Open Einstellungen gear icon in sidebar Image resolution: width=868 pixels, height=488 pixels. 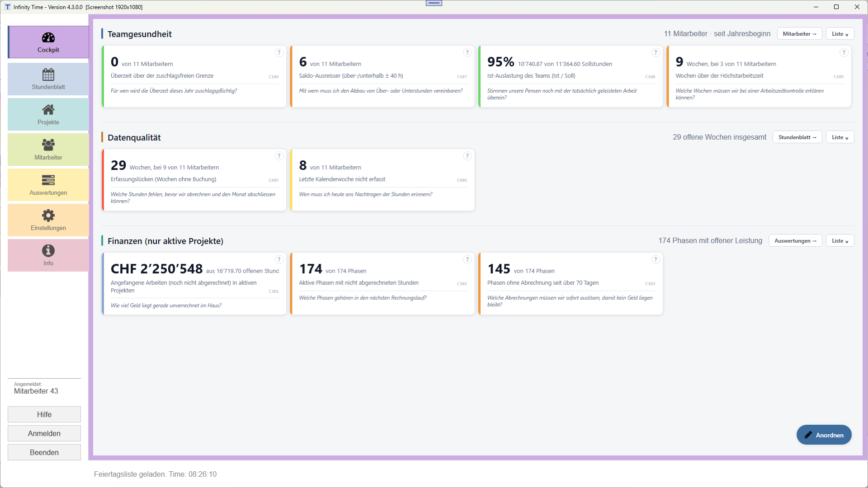coord(48,216)
